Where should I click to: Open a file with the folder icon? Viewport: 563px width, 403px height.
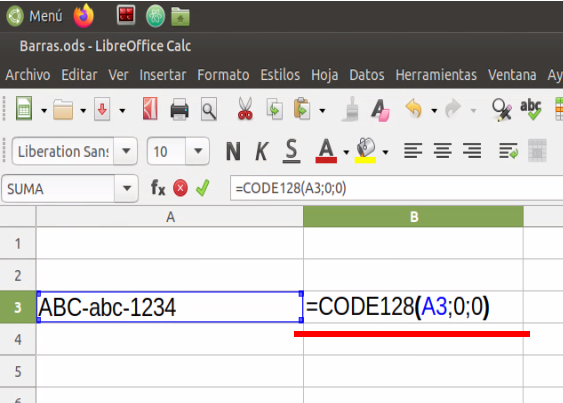[63, 109]
